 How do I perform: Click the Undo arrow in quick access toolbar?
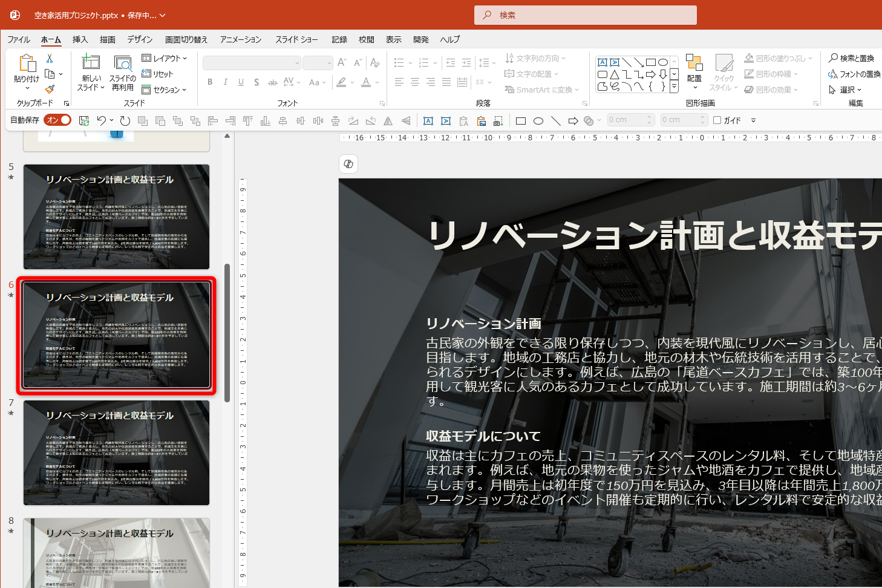click(101, 120)
